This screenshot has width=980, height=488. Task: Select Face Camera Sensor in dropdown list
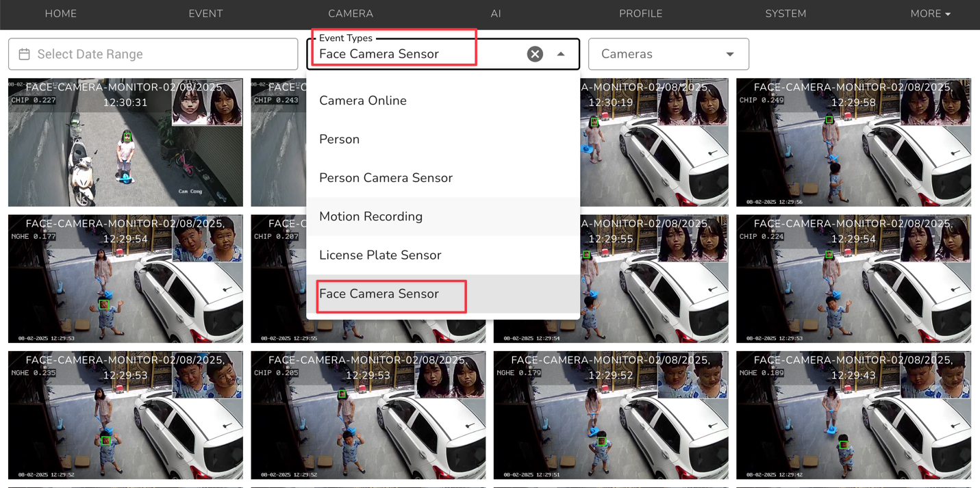coord(379,294)
